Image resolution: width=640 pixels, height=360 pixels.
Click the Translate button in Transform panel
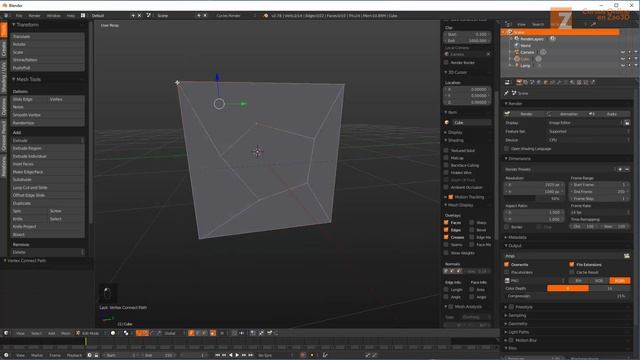47,36
